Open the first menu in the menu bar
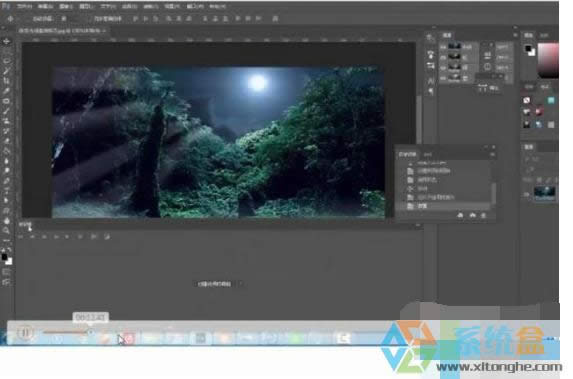 point(25,6)
